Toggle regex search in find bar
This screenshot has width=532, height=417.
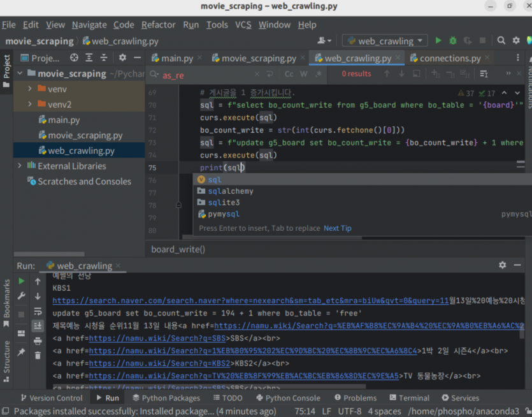(x=319, y=74)
